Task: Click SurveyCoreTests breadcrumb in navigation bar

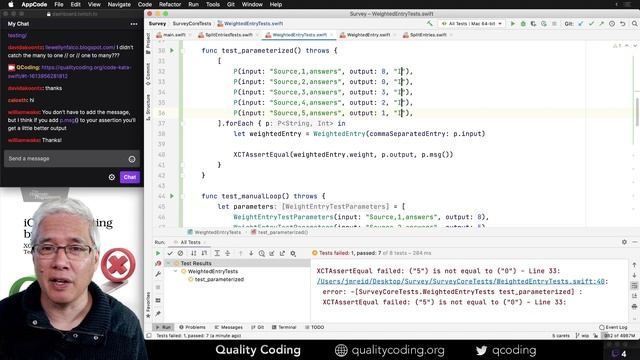Action: pyautogui.click(x=192, y=24)
